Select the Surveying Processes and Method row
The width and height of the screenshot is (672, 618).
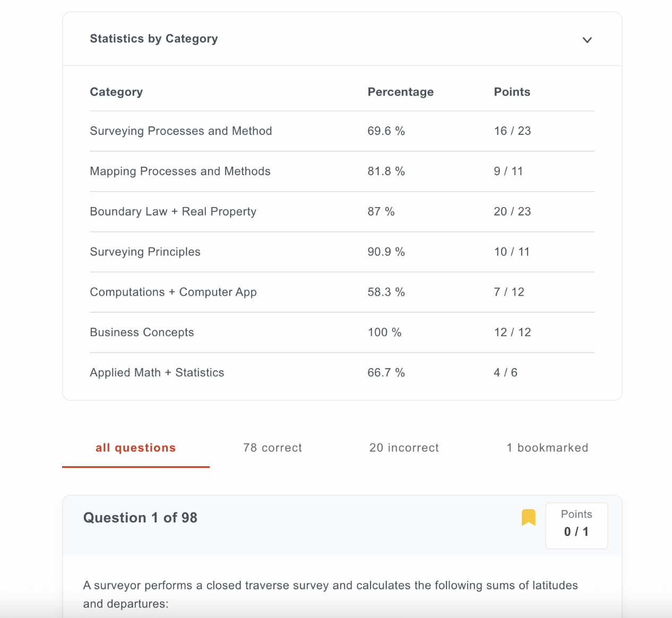pyautogui.click(x=342, y=131)
